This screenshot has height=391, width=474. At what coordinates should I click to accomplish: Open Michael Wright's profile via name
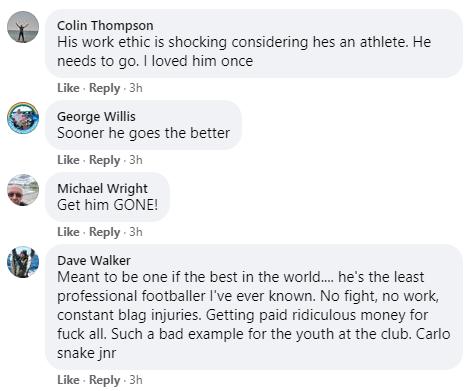(x=102, y=188)
